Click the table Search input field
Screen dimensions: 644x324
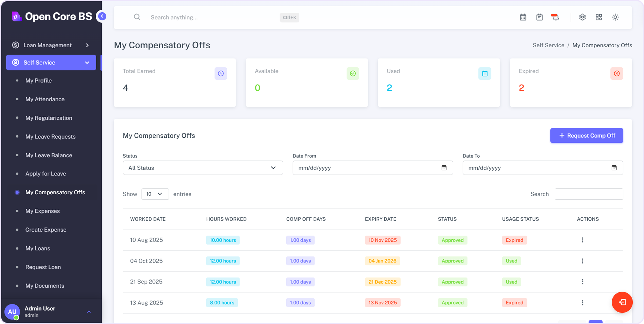(x=589, y=194)
